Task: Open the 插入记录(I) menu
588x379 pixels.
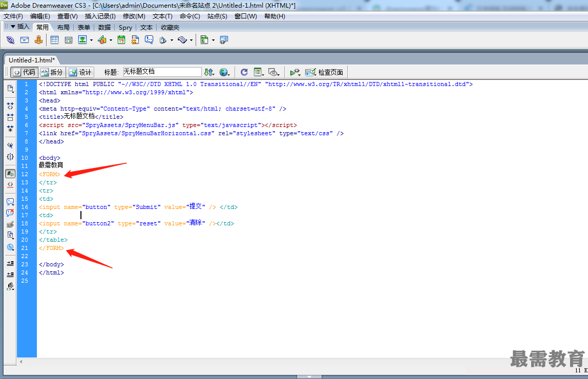Action: pyautogui.click(x=100, y=16)
